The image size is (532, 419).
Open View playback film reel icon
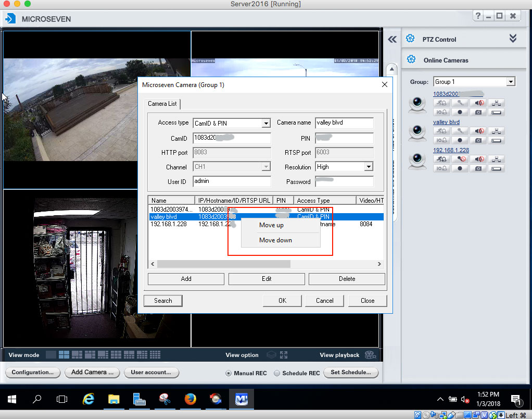tap(370, 355)
